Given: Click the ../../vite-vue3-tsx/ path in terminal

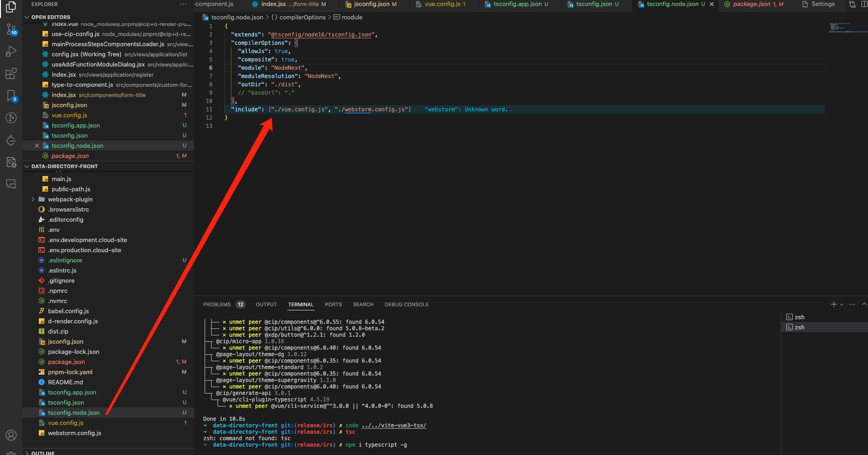Looking at the screenshot, I should (x=394, y=425).
